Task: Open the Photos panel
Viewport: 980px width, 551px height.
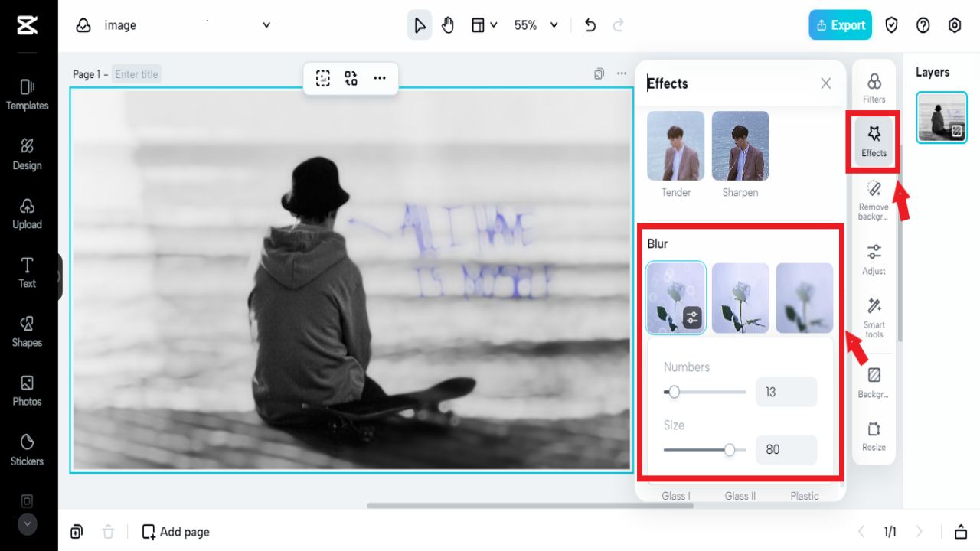Action: [28, 391]
